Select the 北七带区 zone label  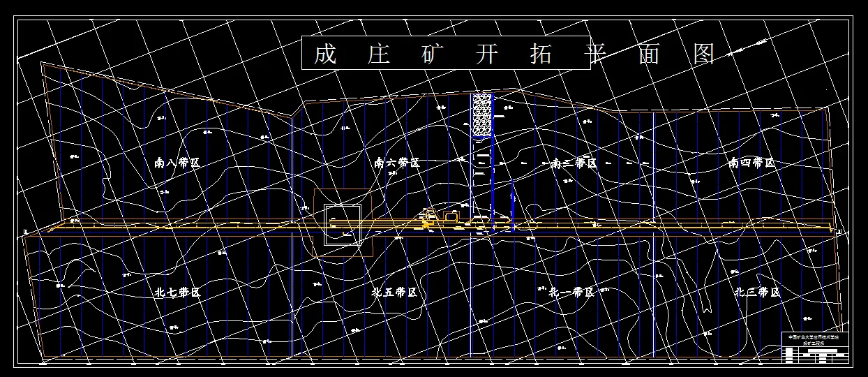click(177, 292)
